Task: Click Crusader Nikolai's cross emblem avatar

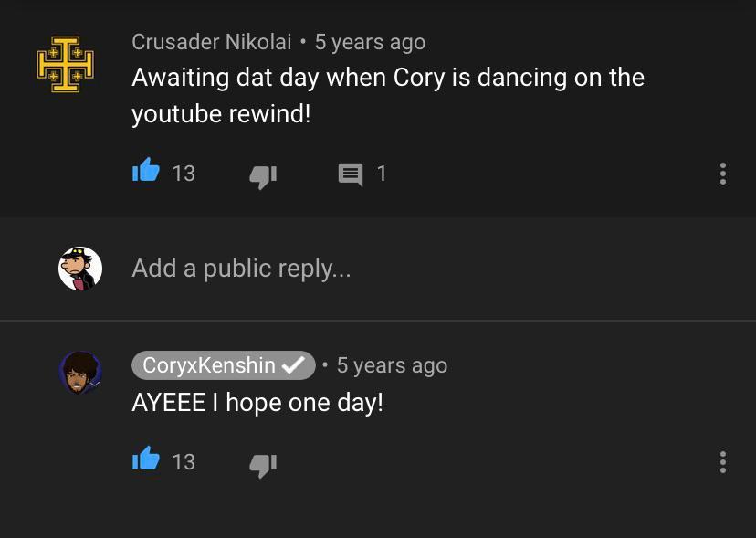Action: click(66, 64)
